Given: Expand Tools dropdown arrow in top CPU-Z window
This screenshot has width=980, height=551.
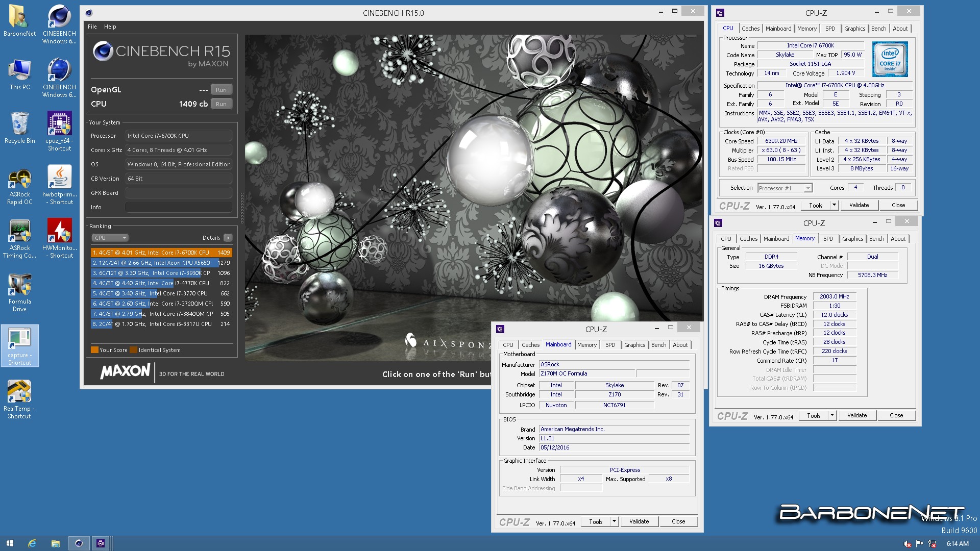Looking at the screenshot, I should coord(834,205).
